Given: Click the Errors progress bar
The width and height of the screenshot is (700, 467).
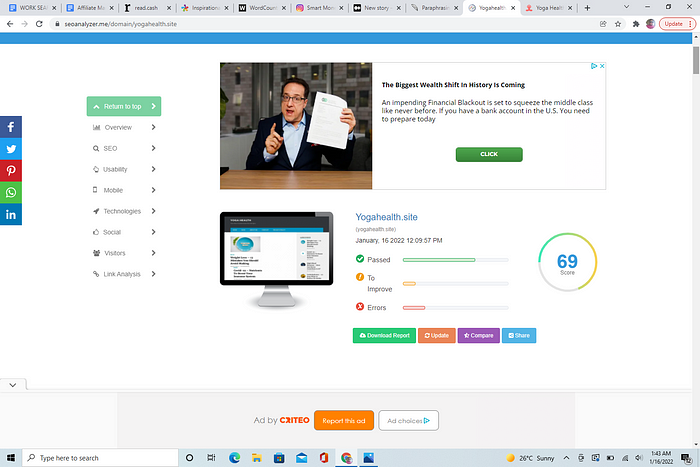Looking at the screenshot, I should point(455,308).
